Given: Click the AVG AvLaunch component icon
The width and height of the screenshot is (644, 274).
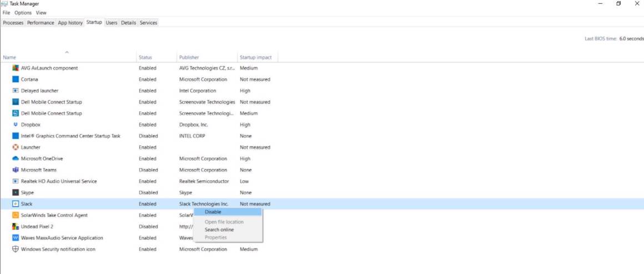Looking at the screenshot, I should [x=16, y=68].
